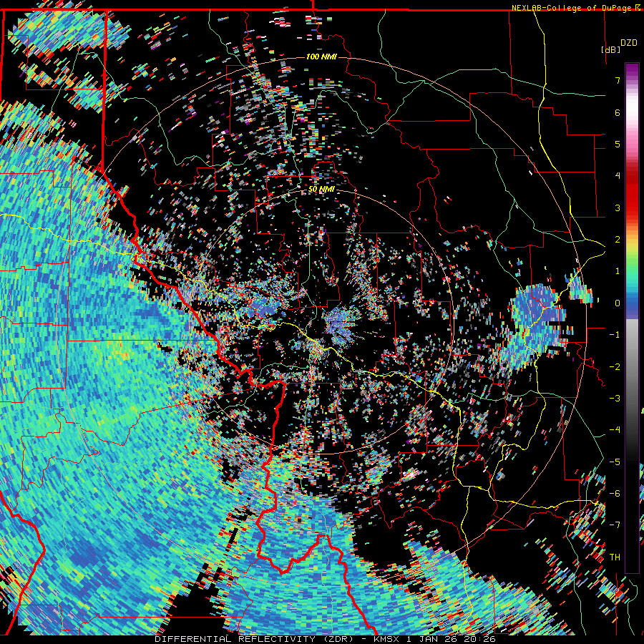Click the "2" value on the scale

(x=618, y=240)
